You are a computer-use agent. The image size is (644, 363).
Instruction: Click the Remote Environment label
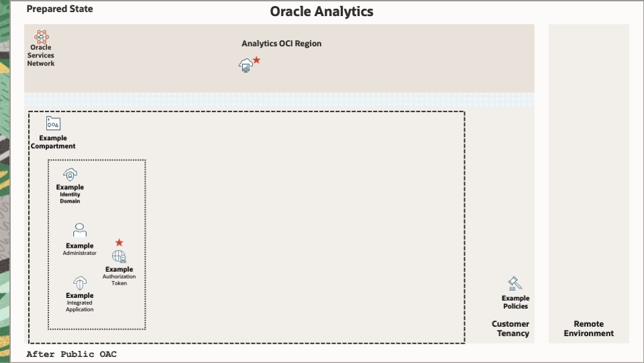pyautogui.click(x=588, y=329)
